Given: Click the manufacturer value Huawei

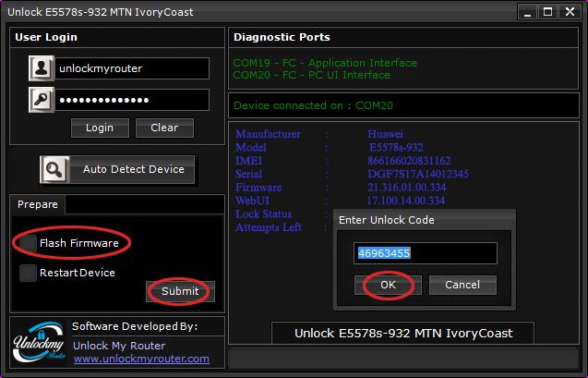Looking at the screenshot, I should pos(385,134).
